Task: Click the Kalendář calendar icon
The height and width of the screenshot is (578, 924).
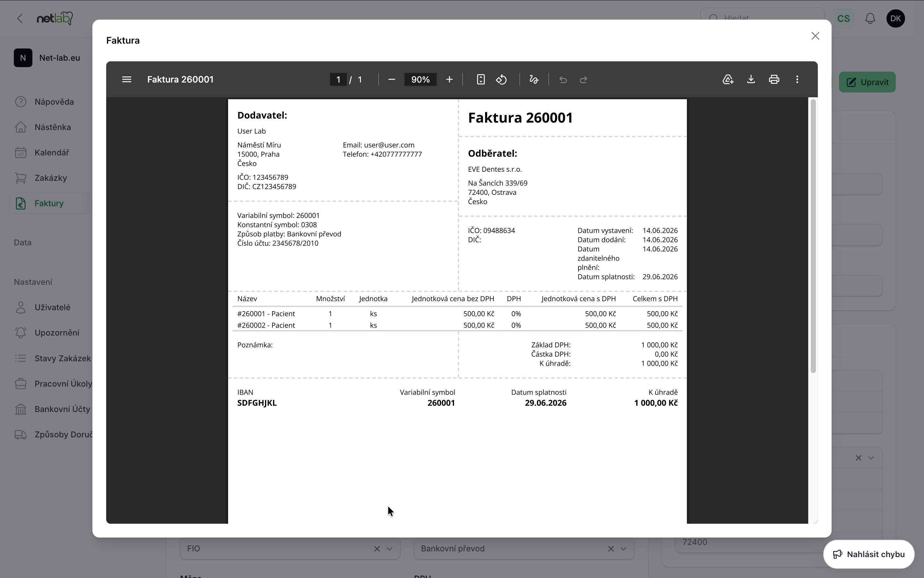Action: [21, 153]
